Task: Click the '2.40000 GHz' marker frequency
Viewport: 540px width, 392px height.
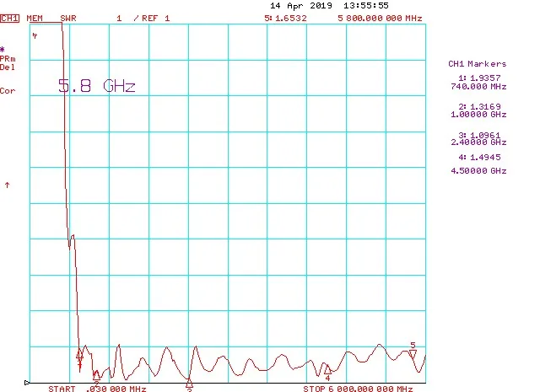Action: (478, 142)
